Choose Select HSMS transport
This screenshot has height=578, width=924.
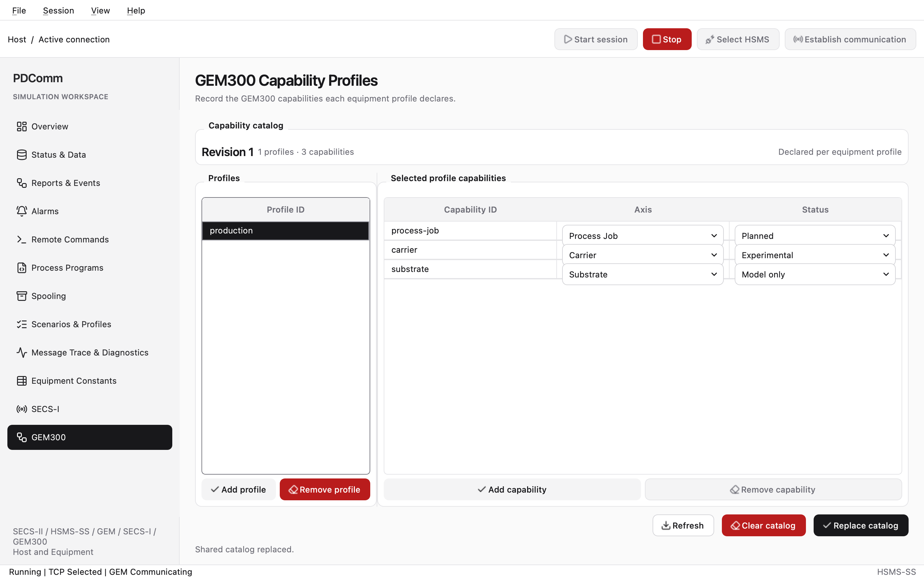[x=738, y=39]
